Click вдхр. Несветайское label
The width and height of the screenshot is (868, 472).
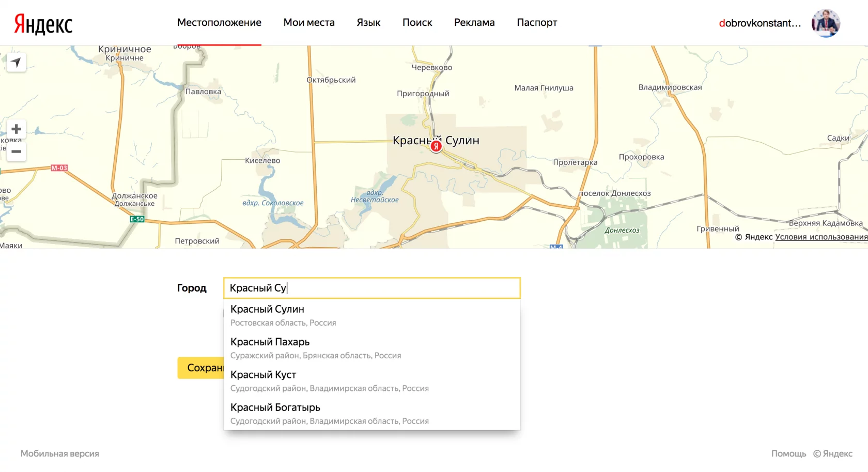375,196
